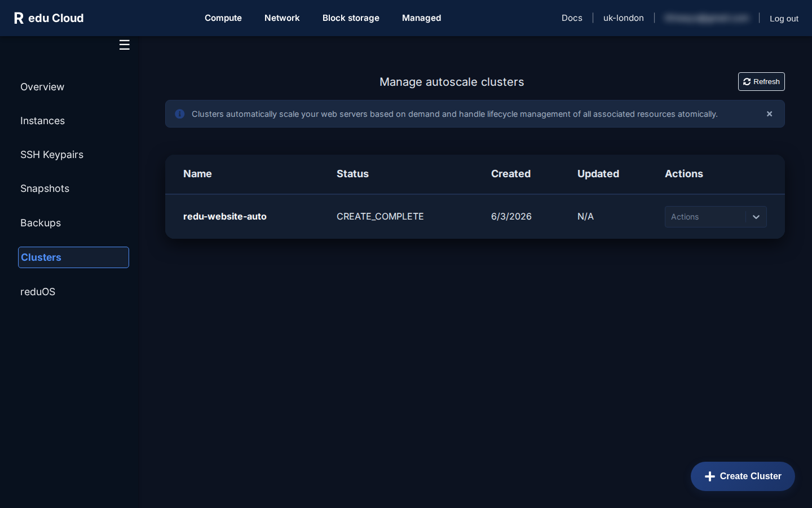Click the N/A updated cell

coord(585,217)
